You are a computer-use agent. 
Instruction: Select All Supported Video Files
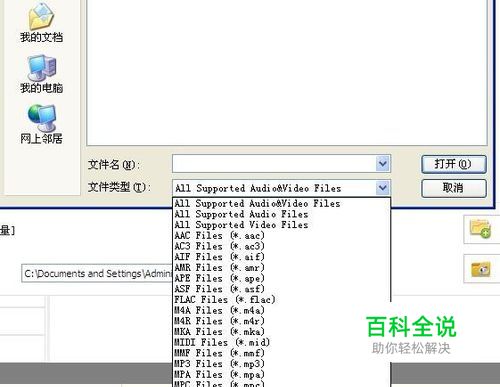pos(282,225)
